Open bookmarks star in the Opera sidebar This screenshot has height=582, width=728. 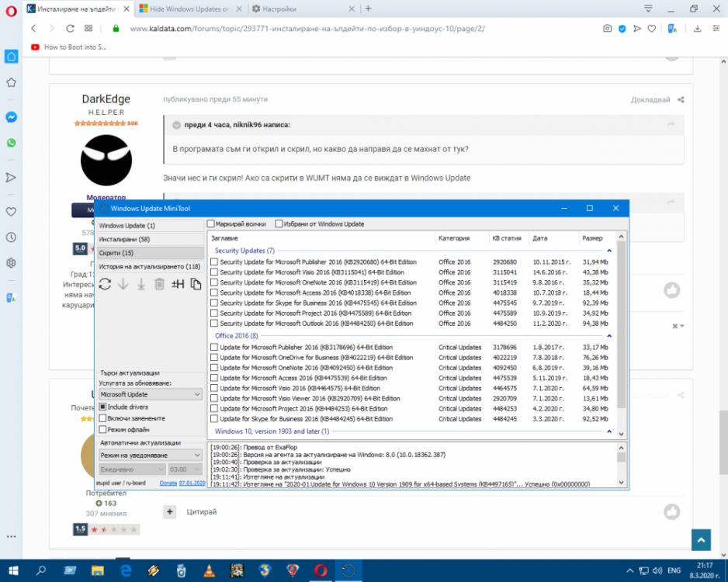pos(11,82)
